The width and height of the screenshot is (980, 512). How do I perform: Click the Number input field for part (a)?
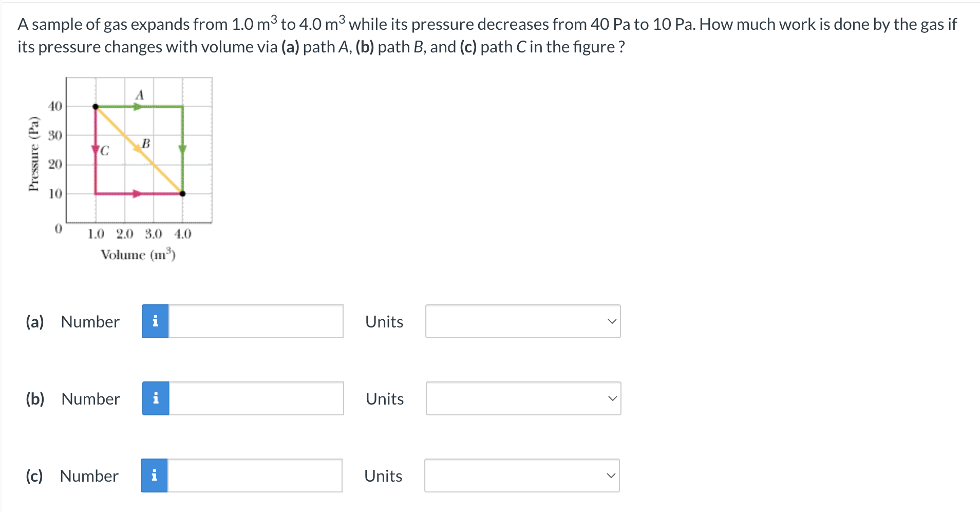(257, 321)
